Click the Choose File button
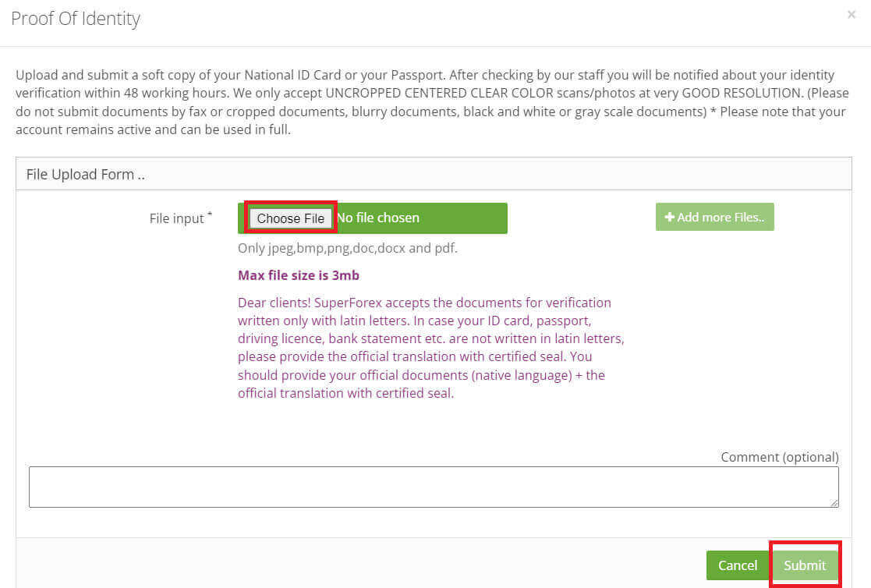 [x=290, y=218]
